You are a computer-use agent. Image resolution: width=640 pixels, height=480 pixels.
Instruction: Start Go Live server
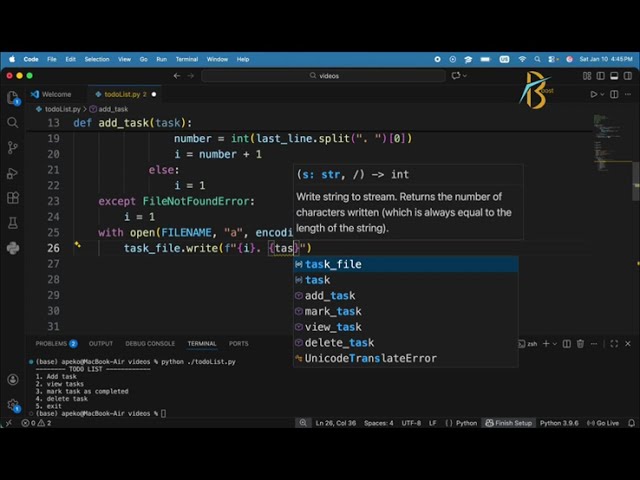(603, 423)
